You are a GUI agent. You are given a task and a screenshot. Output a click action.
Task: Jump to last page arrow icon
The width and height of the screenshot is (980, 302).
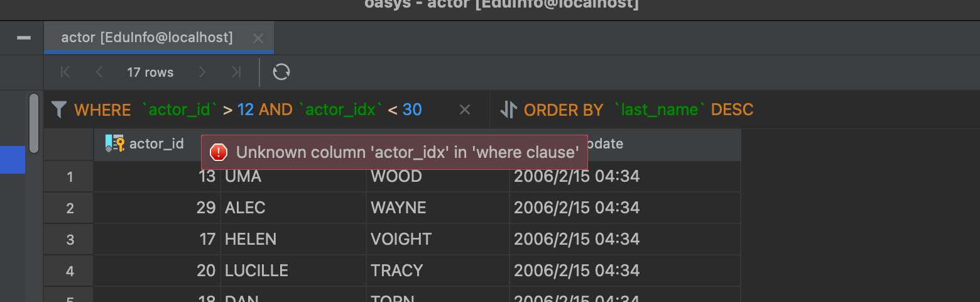coord(236,72)
